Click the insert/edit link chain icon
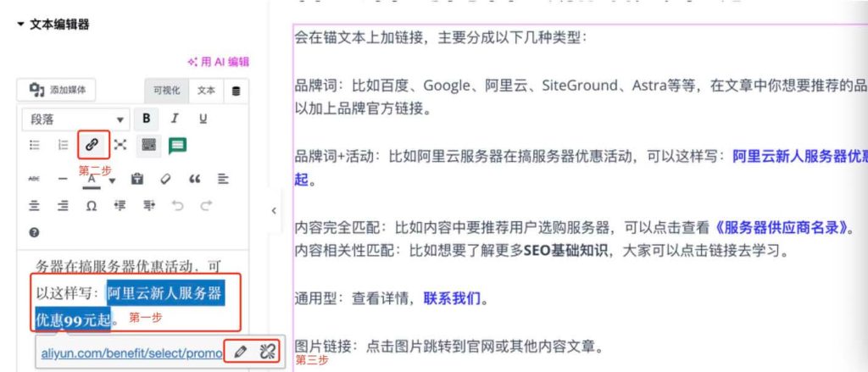 (92, 145)
